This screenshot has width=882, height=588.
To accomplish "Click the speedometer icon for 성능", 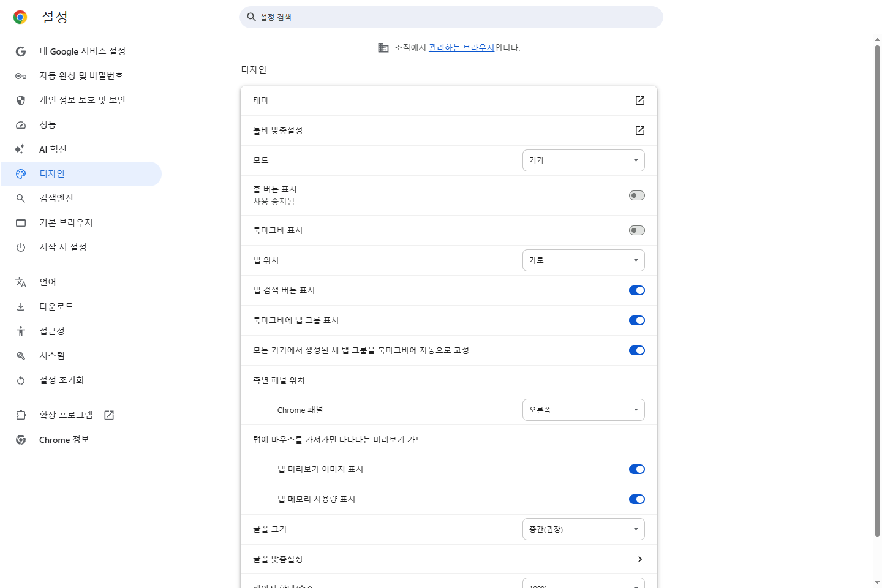I will coord(21,125).
